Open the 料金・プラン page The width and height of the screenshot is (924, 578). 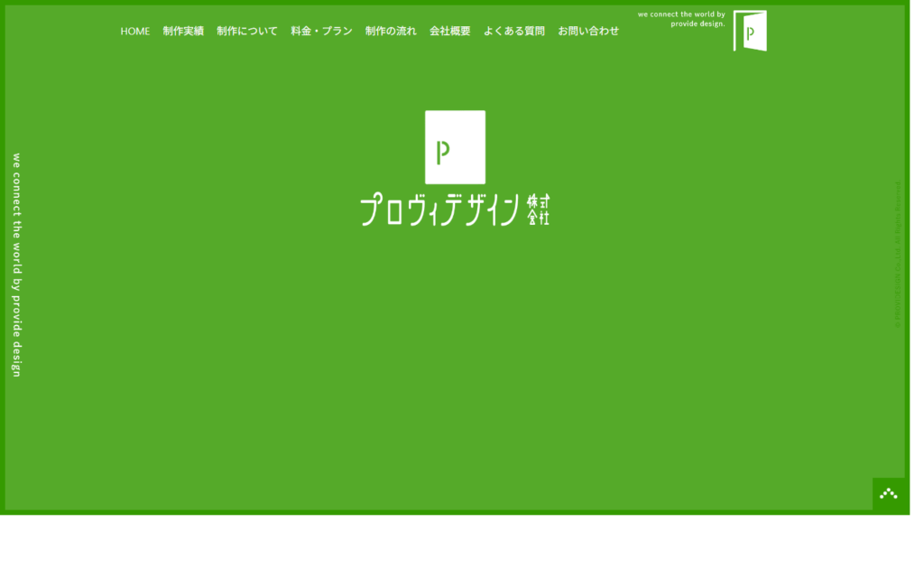click(321, 31)
